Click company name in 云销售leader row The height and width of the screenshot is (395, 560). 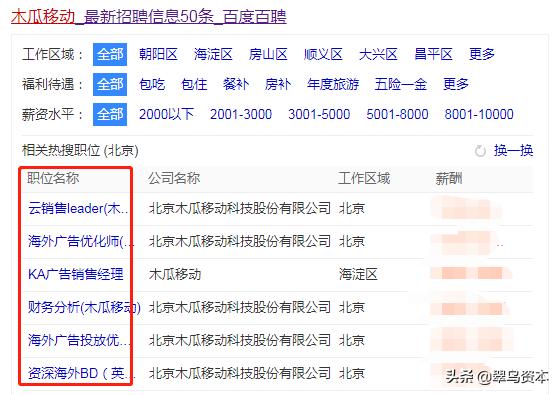pos(240,208)
